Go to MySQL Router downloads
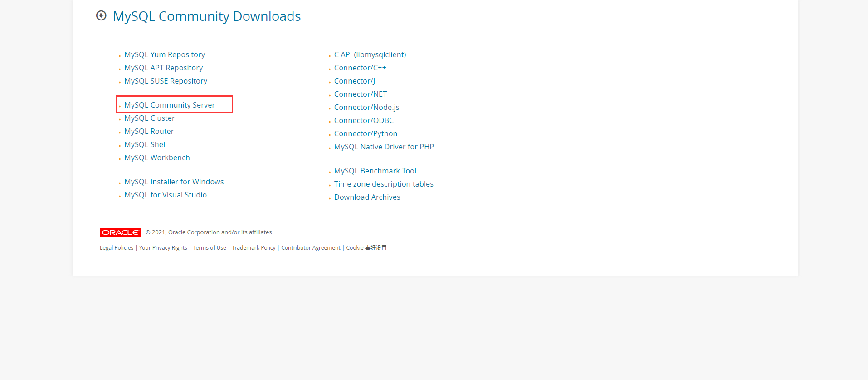This screenshot has height=380, width=868. pyautogui.click(x=149, y=131)
